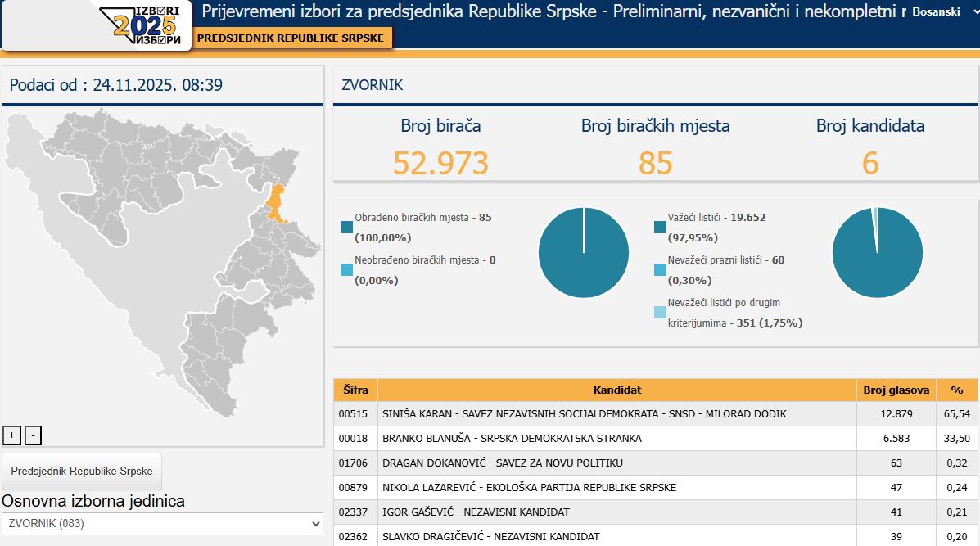Zoom out of the map with minus icon
This screenshot has height=546, width=980.
32,435
